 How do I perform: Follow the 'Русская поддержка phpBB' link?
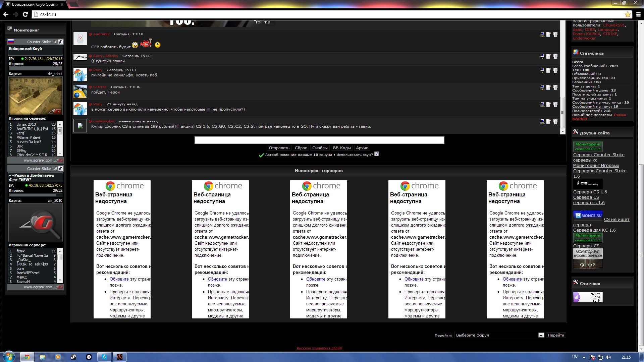[319, 348]
